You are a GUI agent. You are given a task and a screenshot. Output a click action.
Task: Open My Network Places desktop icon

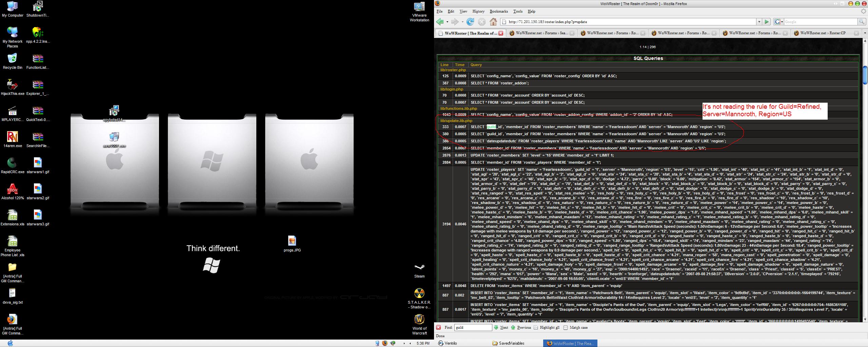(x=13, y=37)
